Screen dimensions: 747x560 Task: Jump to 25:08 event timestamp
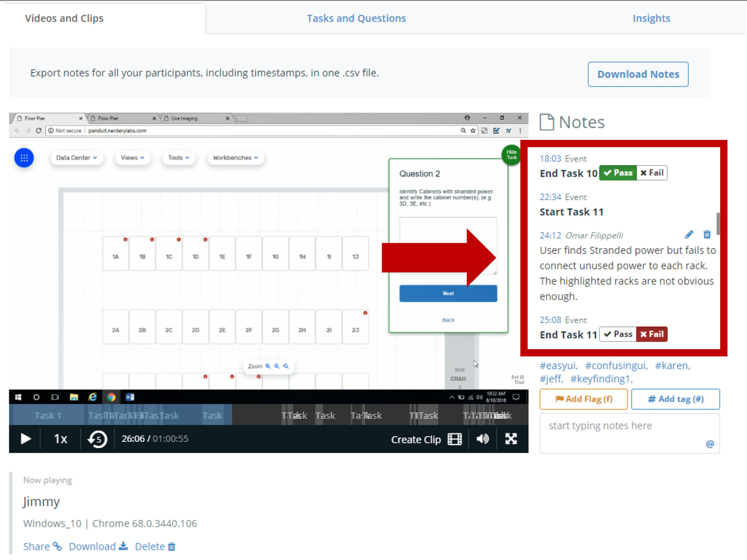tap(550, 320)
